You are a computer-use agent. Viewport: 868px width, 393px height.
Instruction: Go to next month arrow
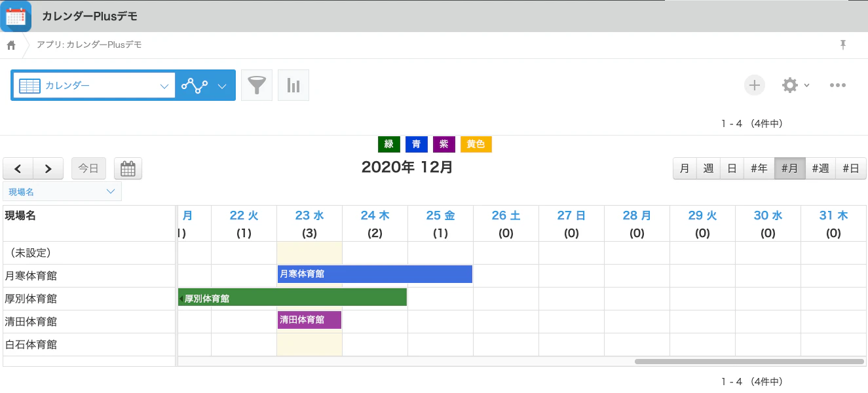[48, 168]
